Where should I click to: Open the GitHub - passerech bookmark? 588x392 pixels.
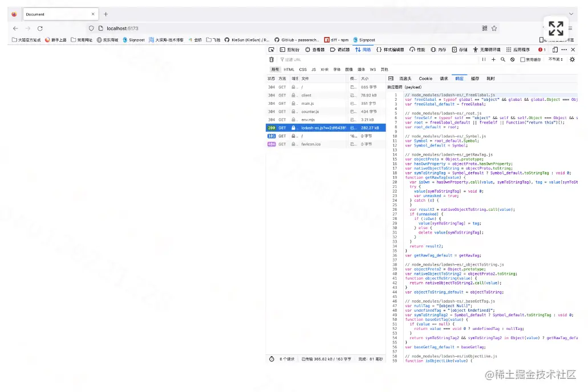click(296, 40)
